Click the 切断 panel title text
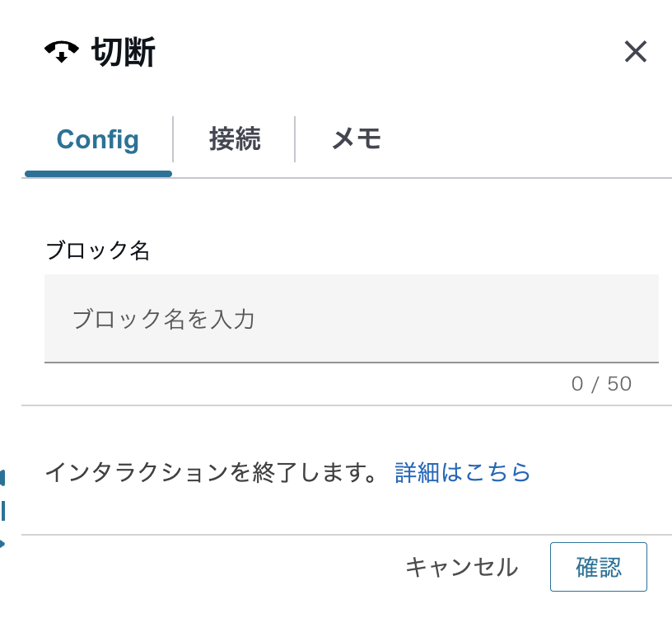 tap(124, 53)
